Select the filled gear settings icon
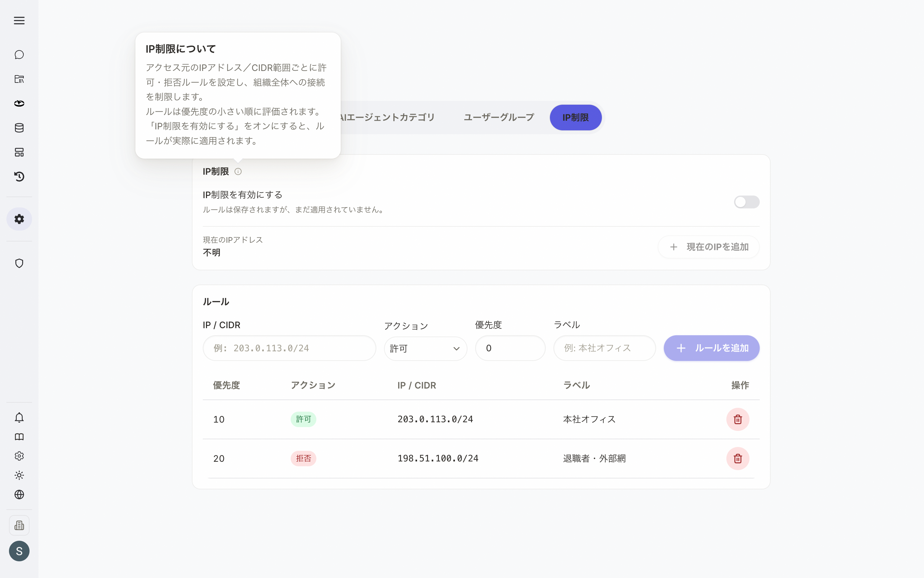924x578 pixels. (x=19, y=219)
